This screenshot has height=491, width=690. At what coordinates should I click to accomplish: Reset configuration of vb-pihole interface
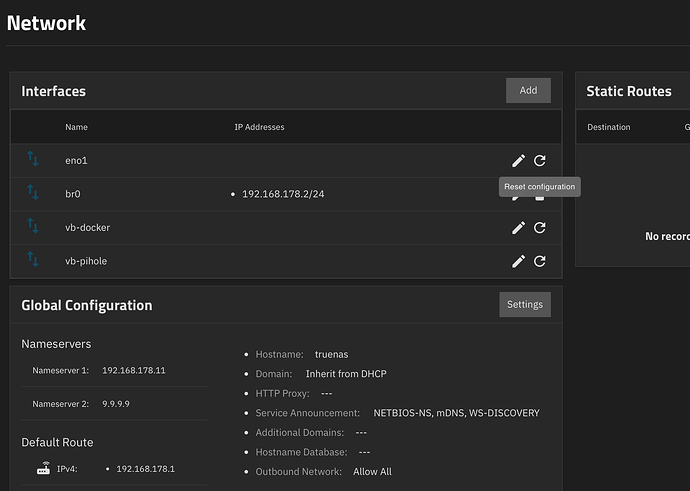(x=540, y=261)
